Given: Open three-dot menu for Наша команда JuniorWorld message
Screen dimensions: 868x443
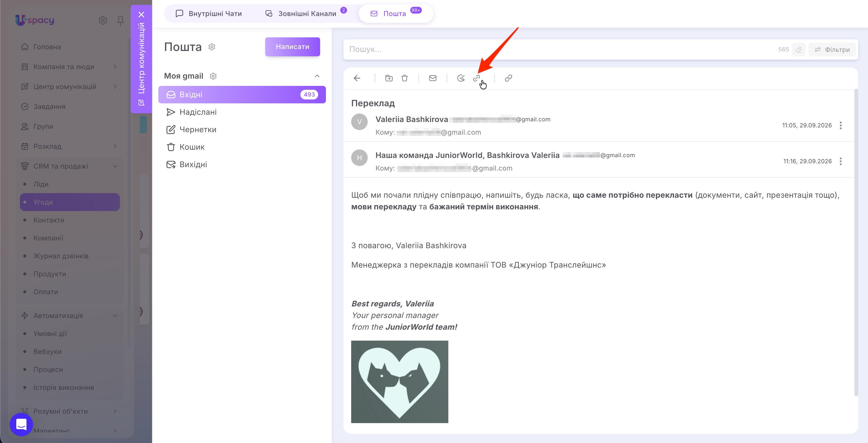Looking at the screenshot, I should pos(841,161).
